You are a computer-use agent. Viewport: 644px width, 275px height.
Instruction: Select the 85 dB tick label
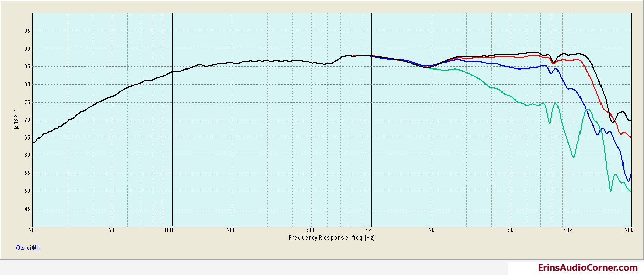[x=27, y=67]
